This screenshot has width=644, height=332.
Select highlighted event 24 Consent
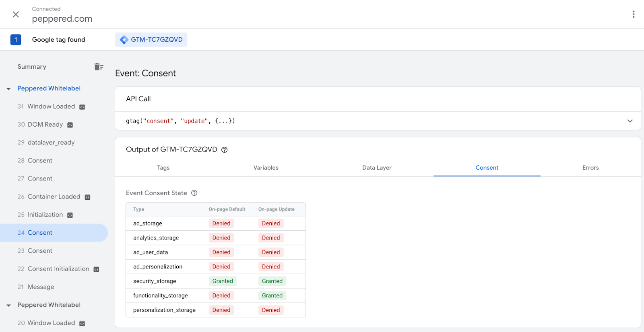pos(54,233)
